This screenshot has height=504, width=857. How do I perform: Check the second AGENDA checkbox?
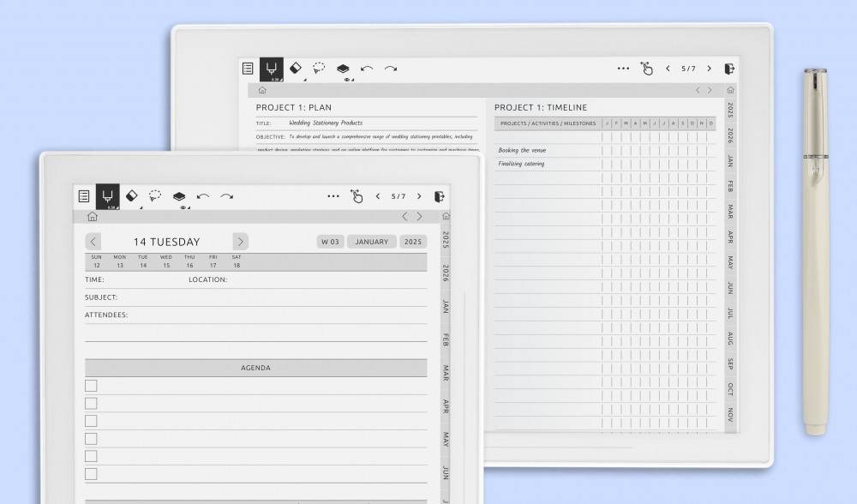point(91,405)
